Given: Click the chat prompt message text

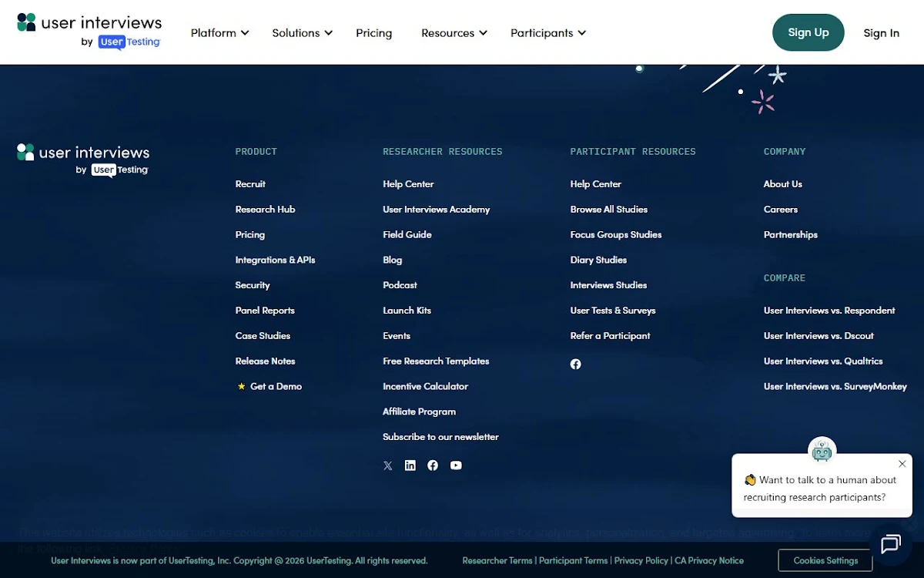Looking at the screenshot, I should (820, 489).
